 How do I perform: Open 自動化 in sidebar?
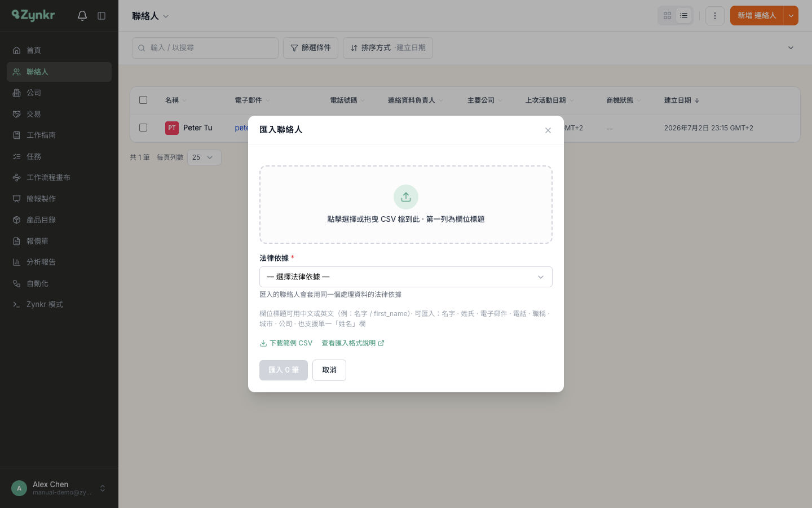click(59, 283)
